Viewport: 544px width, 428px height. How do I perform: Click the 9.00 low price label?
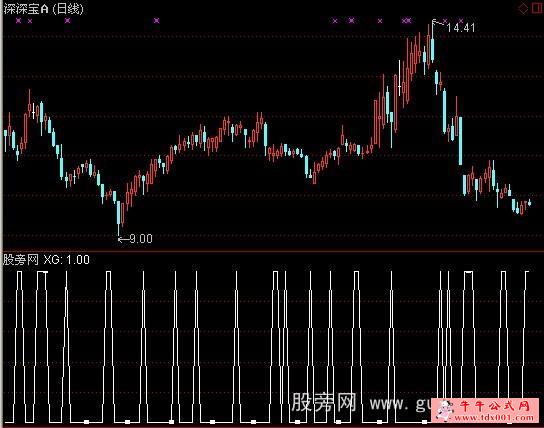coord(141,239)
